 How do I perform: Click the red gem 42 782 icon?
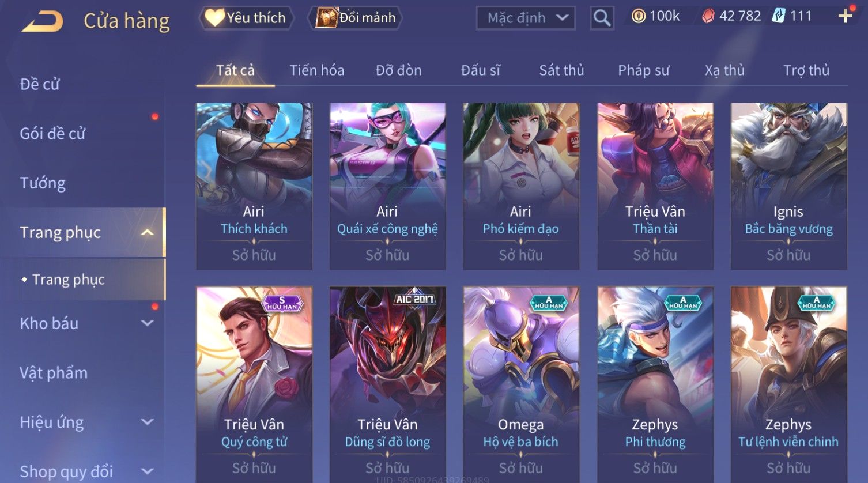click(708, 16)
